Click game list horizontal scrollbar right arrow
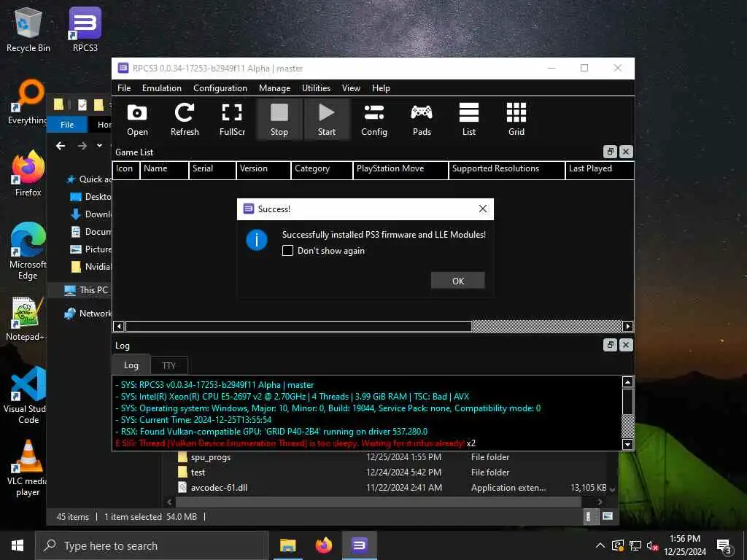Image resolution: width=747 pixels, height=560 pixels. (x=627, y=326)
